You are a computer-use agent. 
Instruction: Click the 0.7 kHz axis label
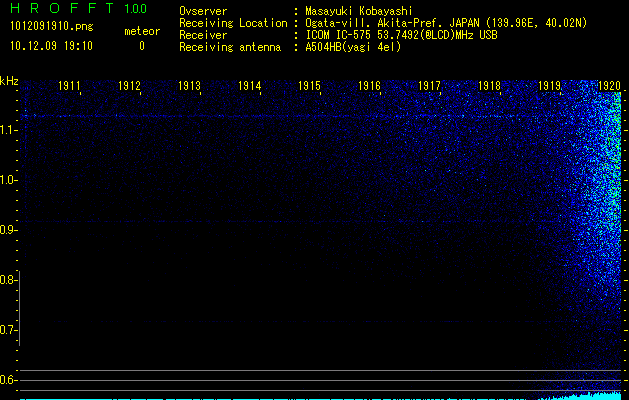click(x=7, y=330)
